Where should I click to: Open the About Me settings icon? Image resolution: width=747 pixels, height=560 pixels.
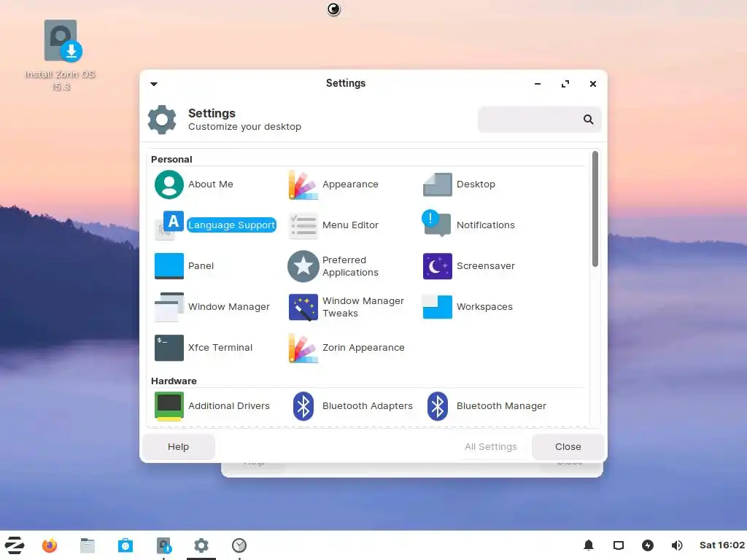coord(169,184)
